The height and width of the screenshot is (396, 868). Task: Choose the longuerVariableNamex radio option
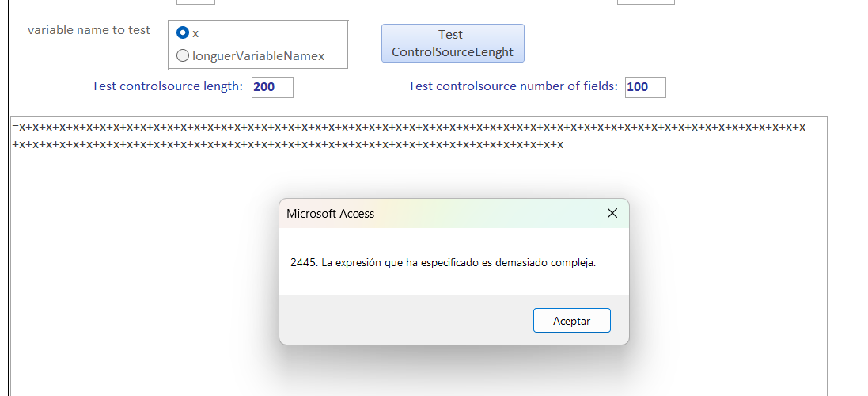183,55
